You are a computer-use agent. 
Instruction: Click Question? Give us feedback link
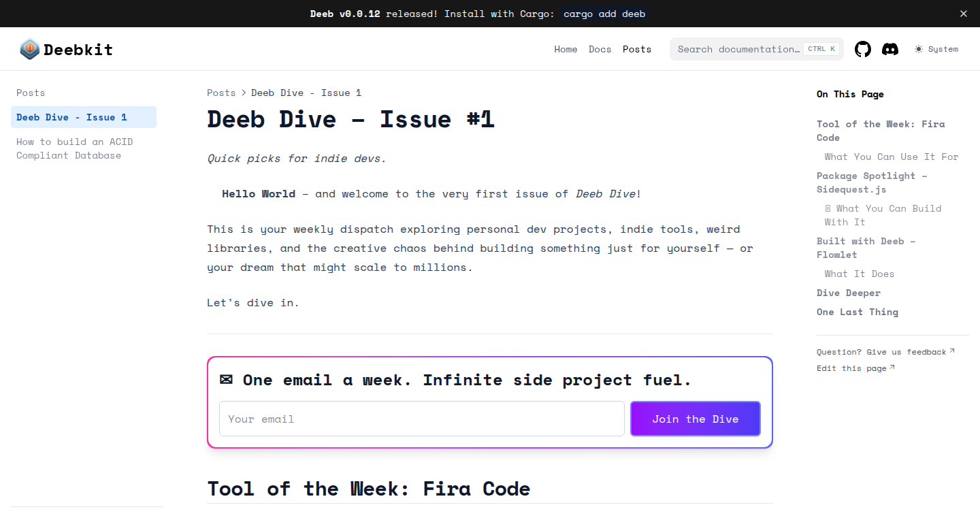pos(885,352)
